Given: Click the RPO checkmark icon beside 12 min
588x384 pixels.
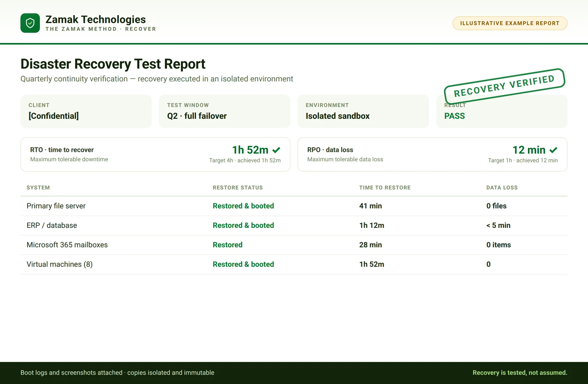Looking at the screenshot, I should pos(553,150).
